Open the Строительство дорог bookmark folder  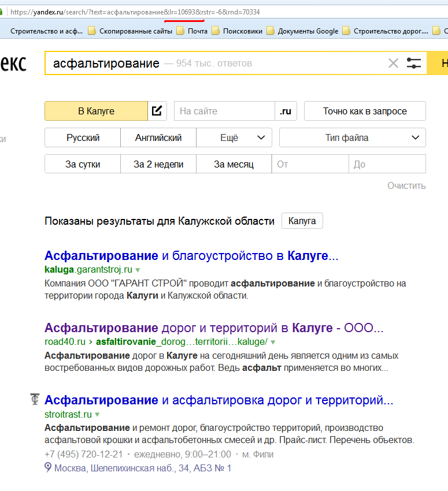(385, 31)
